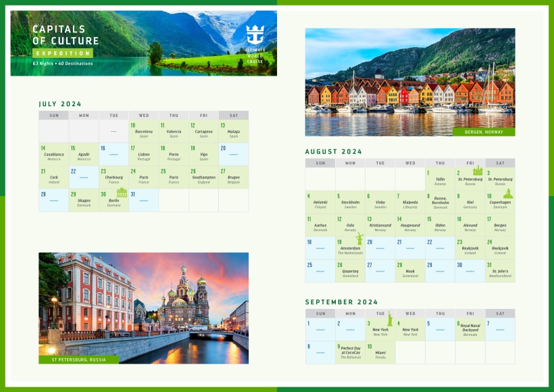Click the wave icon on August 30
The image size is (554, 392).
click(470, 271)
